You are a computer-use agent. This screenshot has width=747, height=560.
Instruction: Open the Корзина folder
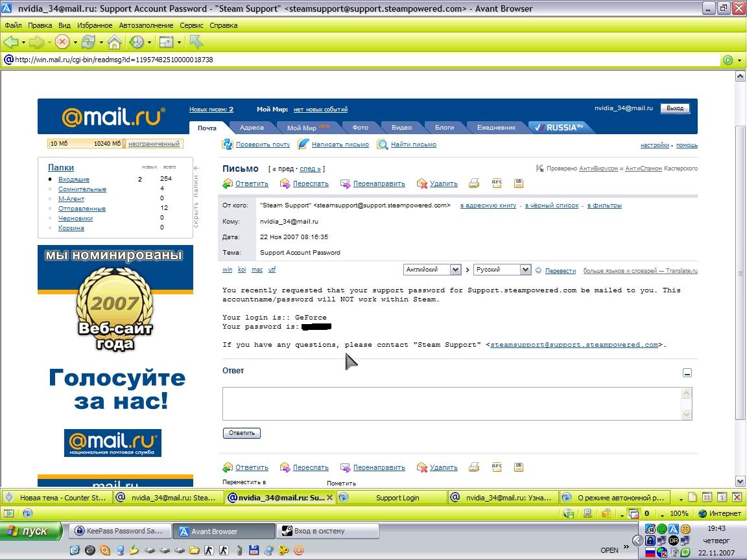(71, 227)
